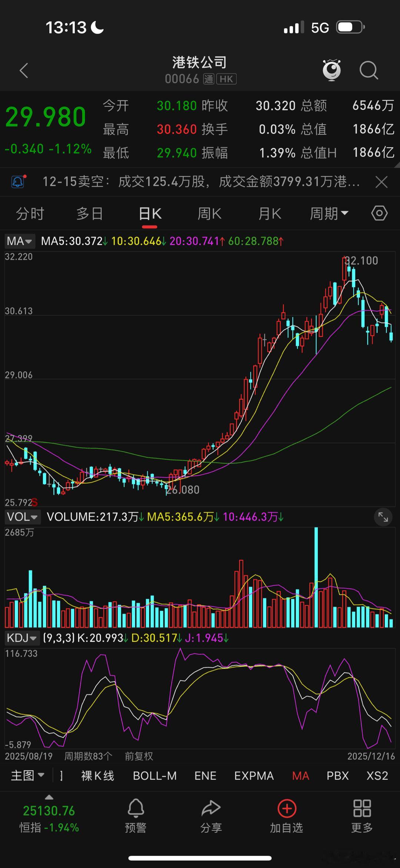The height and width of the screenshot is (868, 400).
Task: Tap the bell notice icon beside 12-15卖空
Action: coord(19,181)
